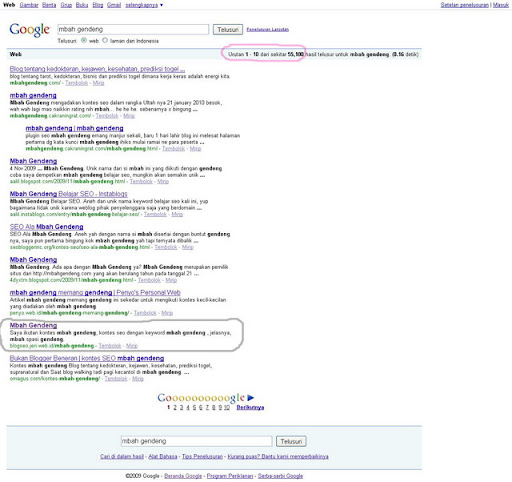Click the top Telusuri search button
512x482 pixels.
click(x=228, y=30)
